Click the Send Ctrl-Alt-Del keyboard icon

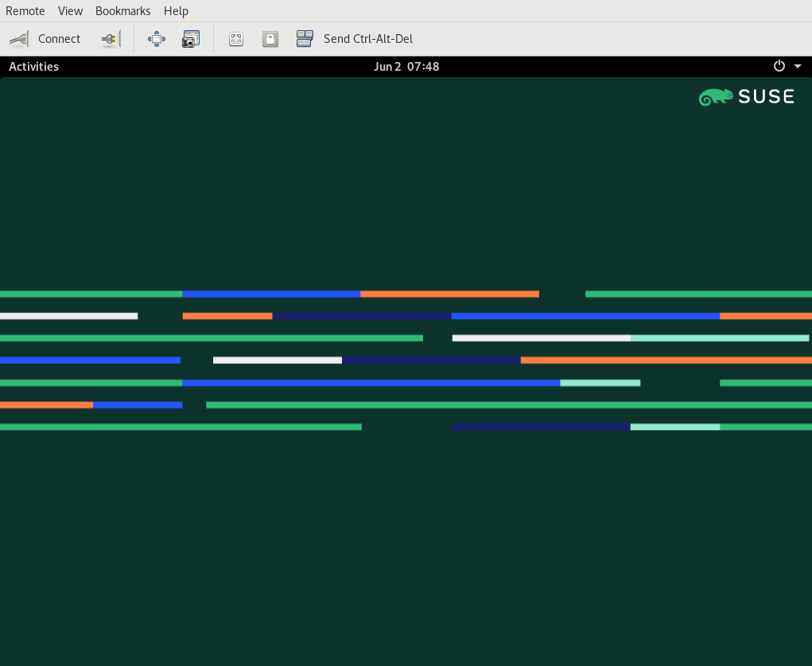(305, 39)
